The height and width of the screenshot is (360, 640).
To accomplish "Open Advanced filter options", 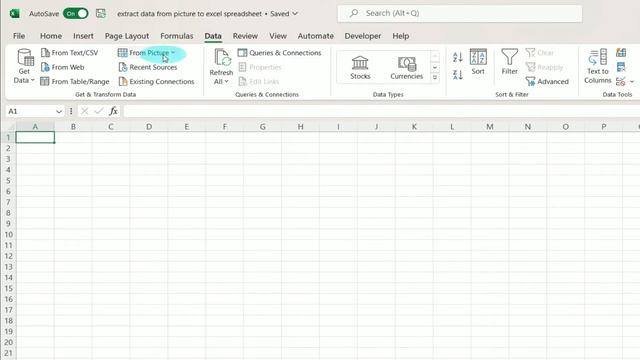I will tap(547, 81).
